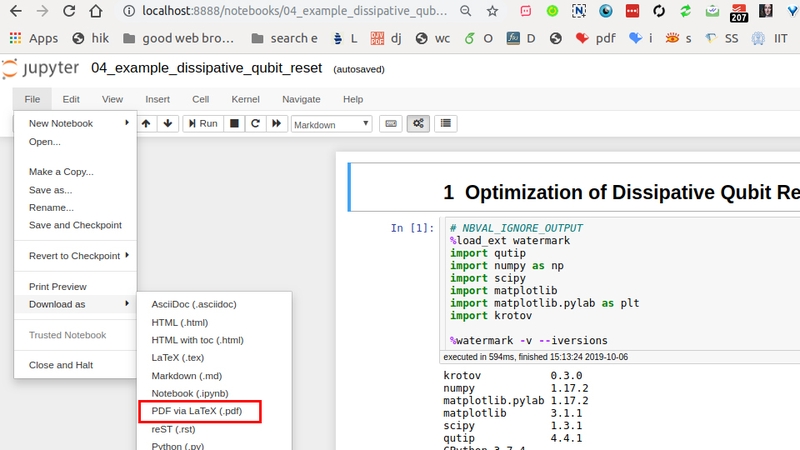This screenshot has height=450, width=800.
Task: Download as LaTeX (.tex)
Action: click(214, 358)
